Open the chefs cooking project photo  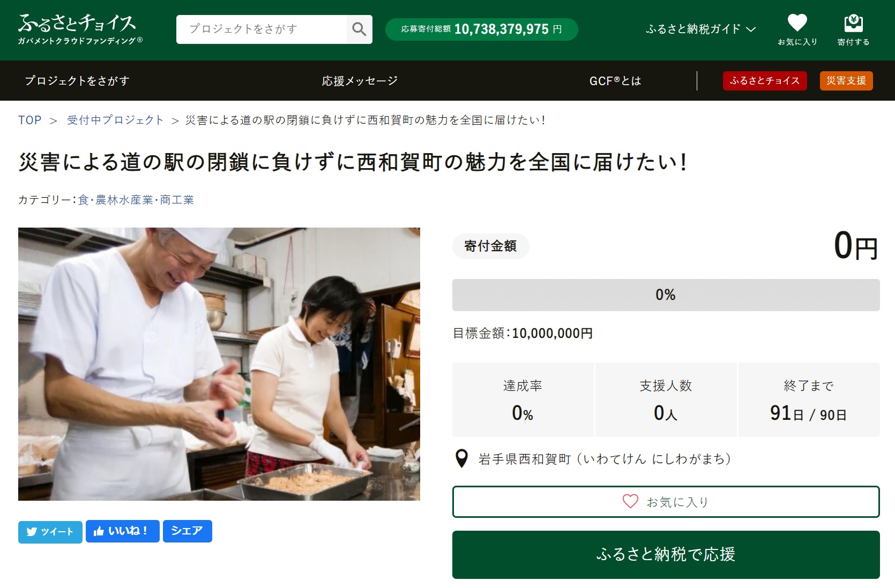pyautogui.click(x=219, y=364)
